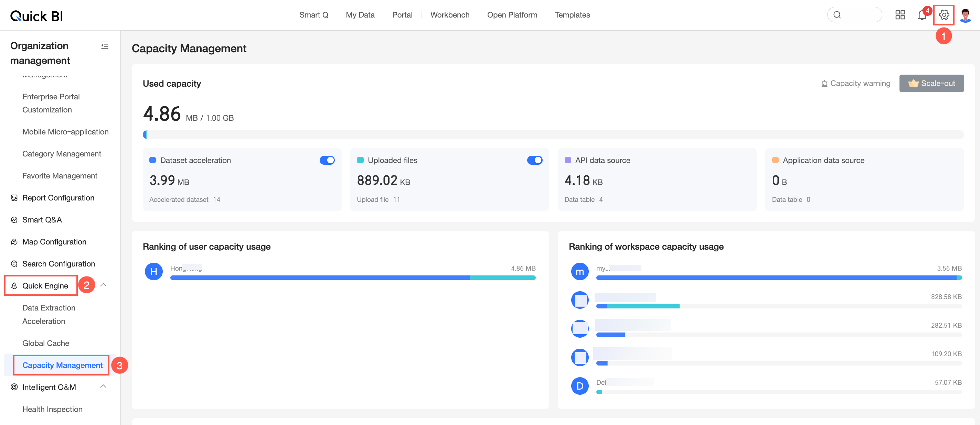Open Report Configuration section
Screen dimensions: 980x425
(58, 198)
